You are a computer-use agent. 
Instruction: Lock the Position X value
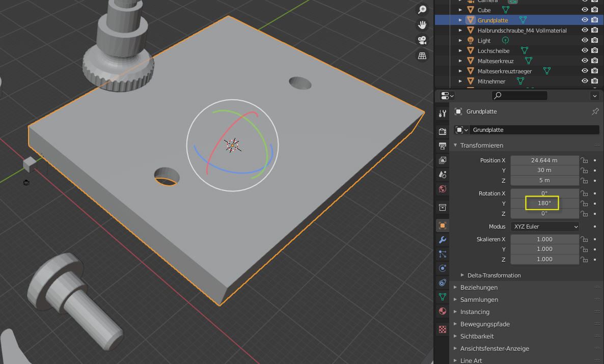(x=584, y=160)
